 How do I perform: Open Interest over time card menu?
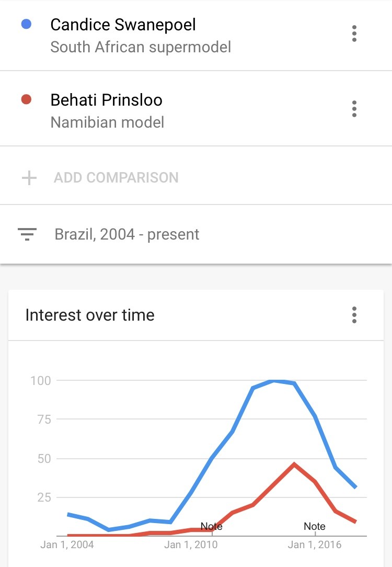pos(354,315)
